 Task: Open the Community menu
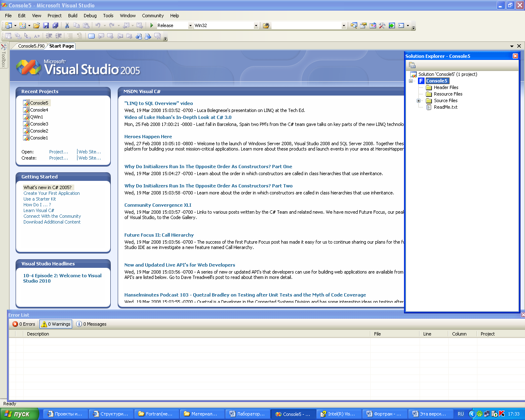[x=153, y=16]
